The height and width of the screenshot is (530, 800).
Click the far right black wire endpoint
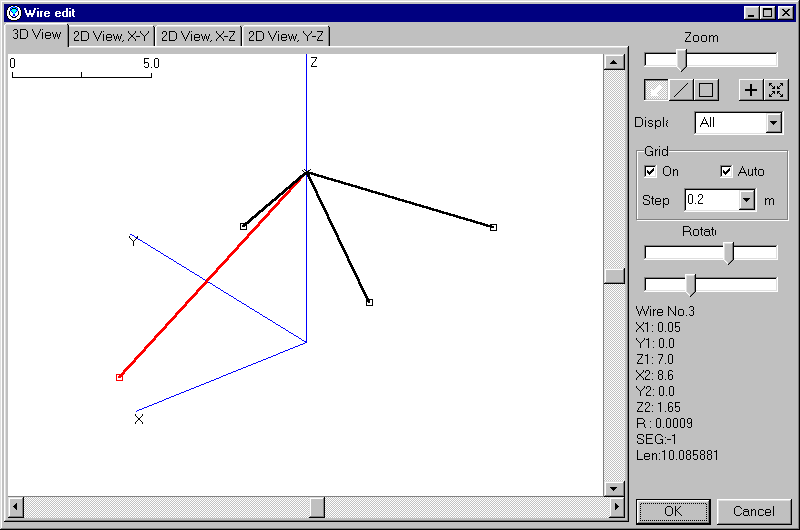click(493, 227)
